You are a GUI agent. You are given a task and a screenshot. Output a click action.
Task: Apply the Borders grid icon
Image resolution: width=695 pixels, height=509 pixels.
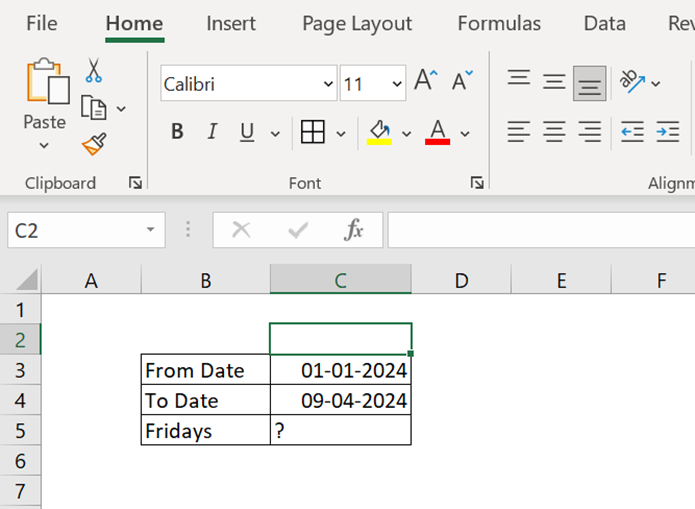312,132
